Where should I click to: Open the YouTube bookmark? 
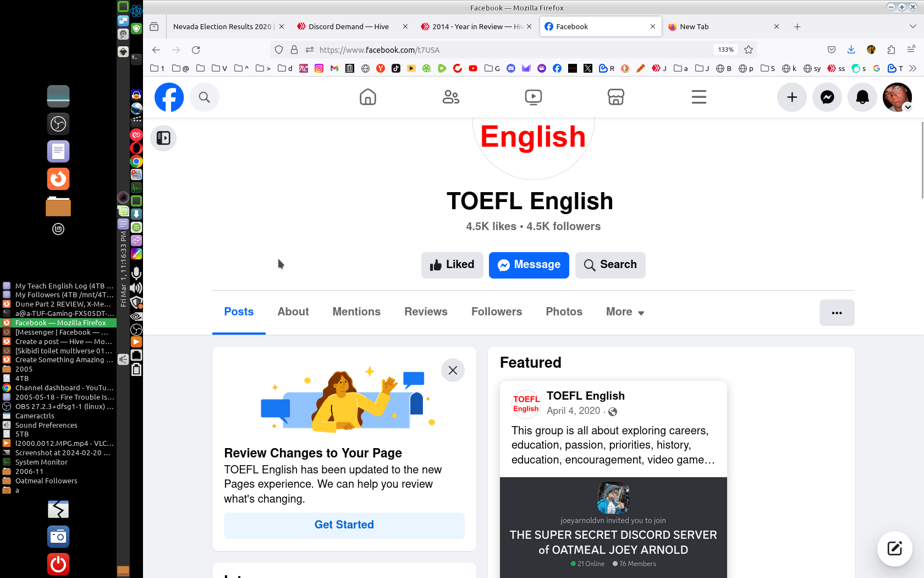(473, 68)
